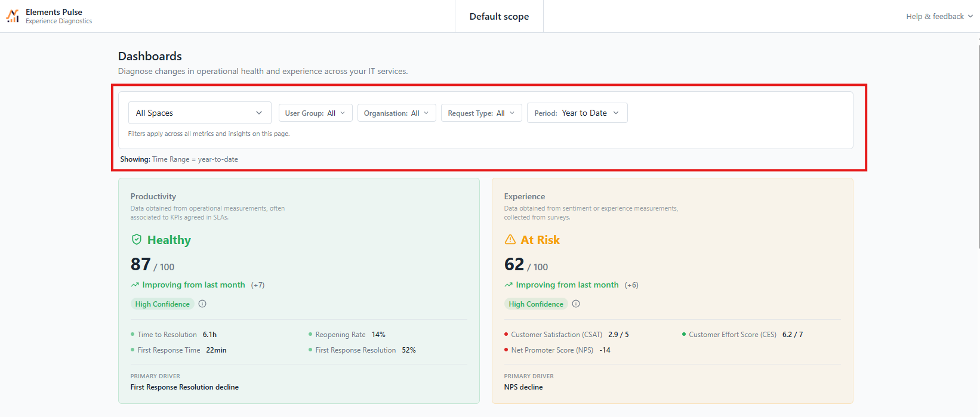Click 'Improving from last month' in Experience card
The height and width of the screenshot is (417, 980).
click(567, 285)
